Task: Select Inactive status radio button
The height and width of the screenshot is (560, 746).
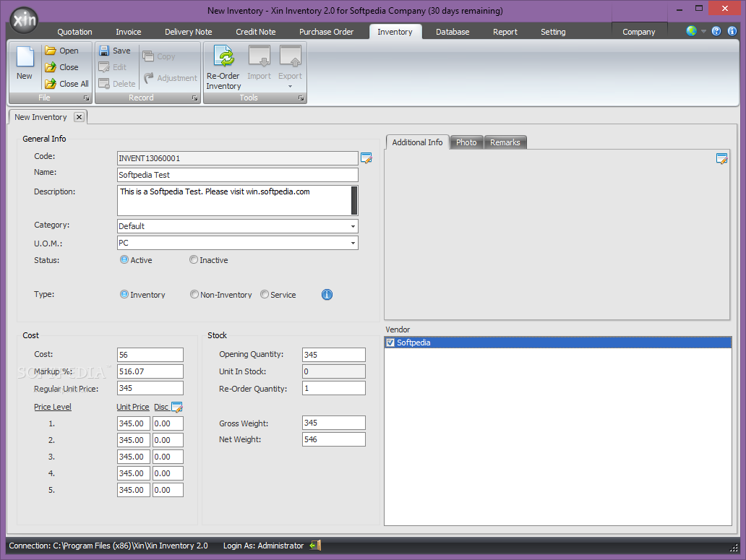Action: click(x=194, y=259)
